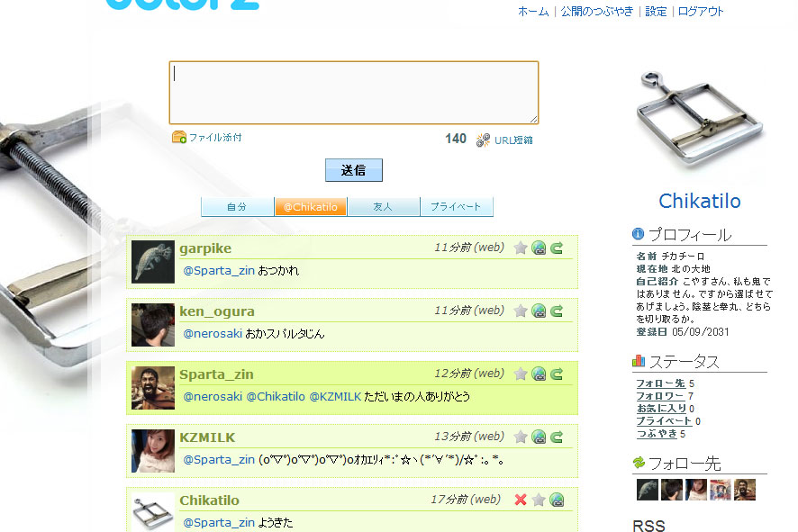The image size is (798, 532).
Task: Click the ファイル添付 file attach icon
Action: [179, 138]
